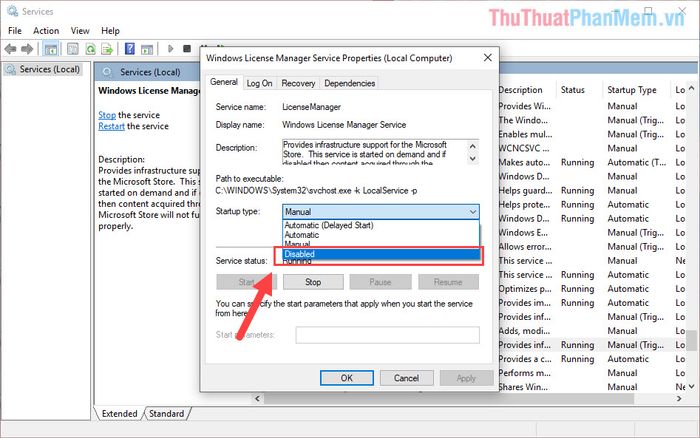Screen dimensions: 700x438
Task: Click the 'Automatic (T...' startup type cell
Action: point(636,163)
